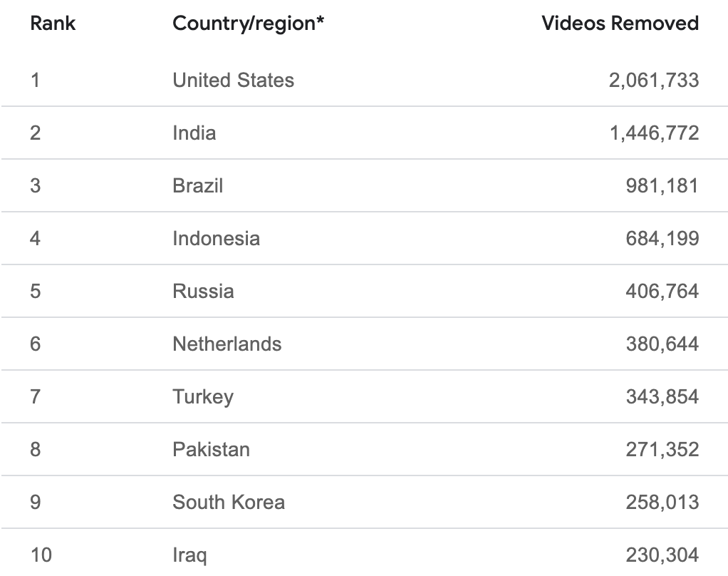Click the 684,199 value for Indonesia
This screenshot has height=576, width=728.
[x=662, y=239]
